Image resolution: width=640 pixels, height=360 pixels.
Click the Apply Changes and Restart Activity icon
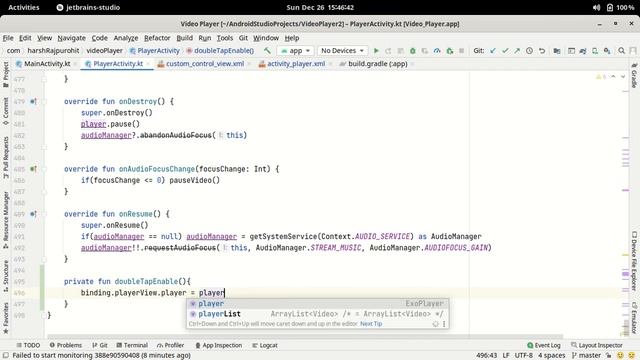pos(388,51)
